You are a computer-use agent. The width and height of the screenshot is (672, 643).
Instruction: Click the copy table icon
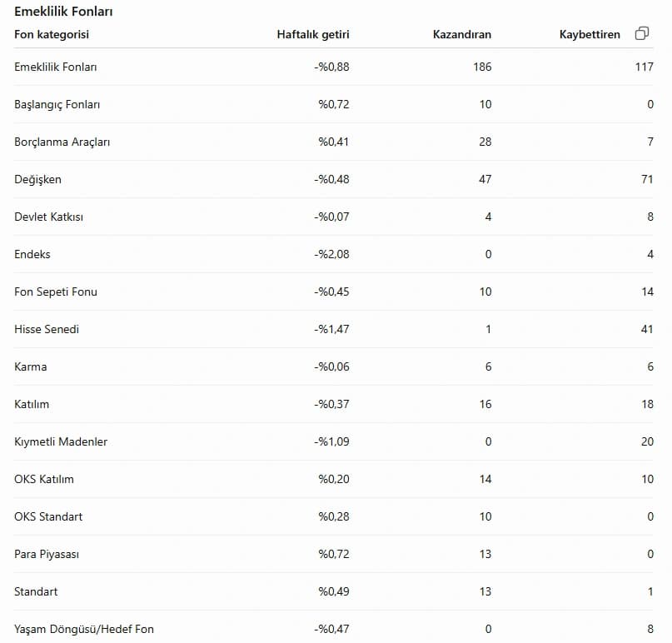pyautogui.click(x=641, y=33)
